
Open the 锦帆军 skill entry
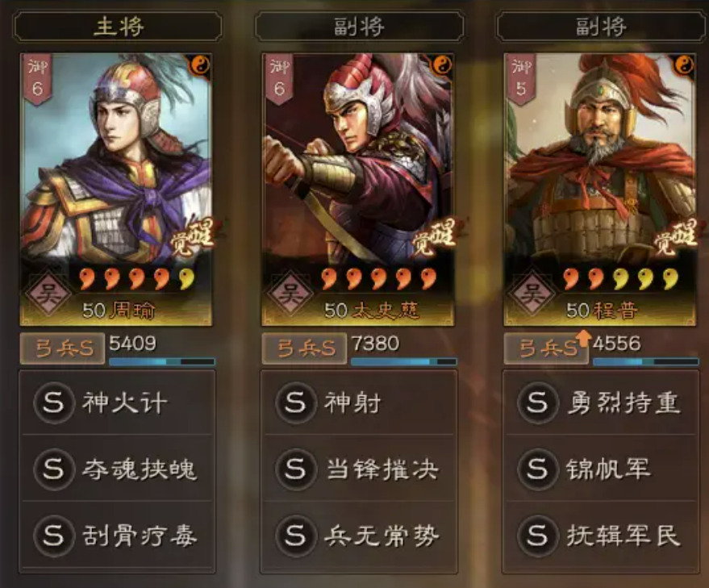tap(601, 469)
